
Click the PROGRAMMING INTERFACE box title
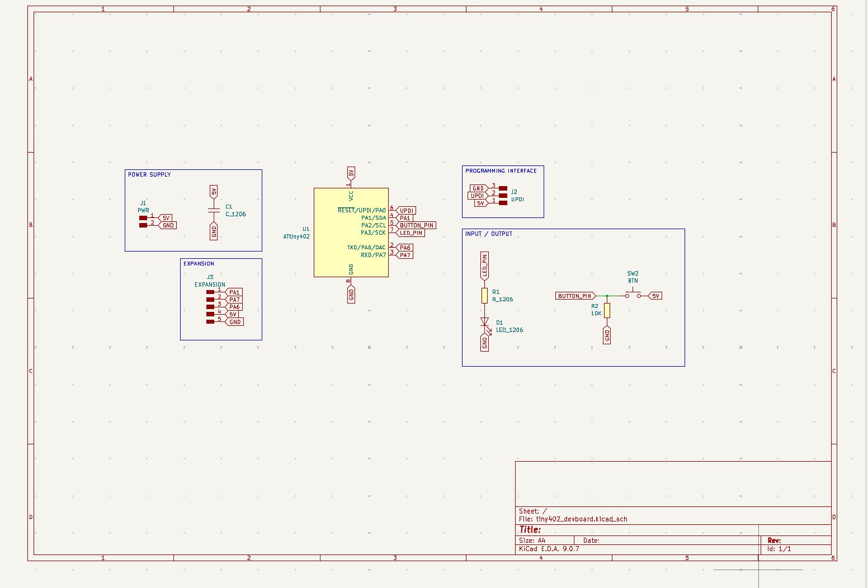(501, 171)
